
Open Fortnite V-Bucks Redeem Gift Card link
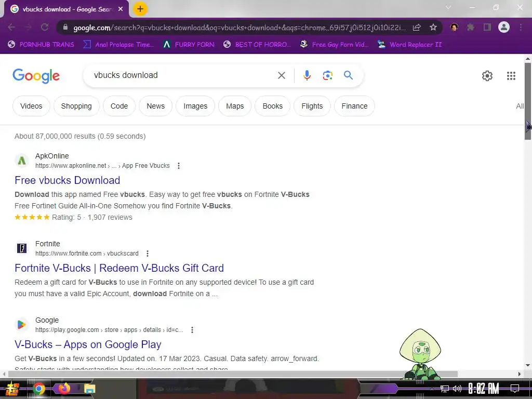[x=119, y=268]
